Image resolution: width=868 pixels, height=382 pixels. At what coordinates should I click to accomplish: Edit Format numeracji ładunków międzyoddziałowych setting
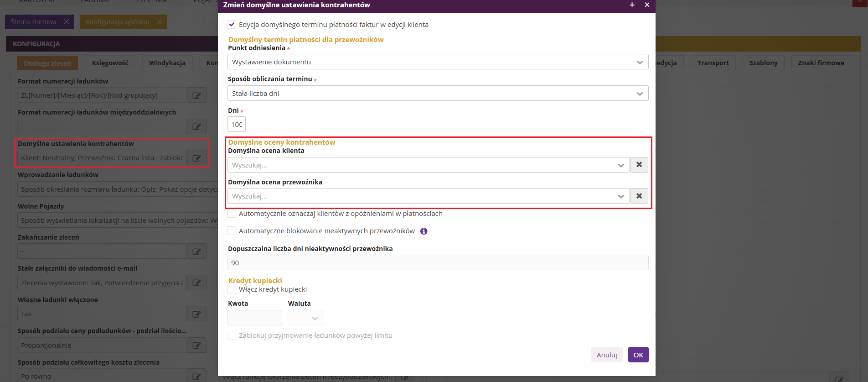click(196, 126)
